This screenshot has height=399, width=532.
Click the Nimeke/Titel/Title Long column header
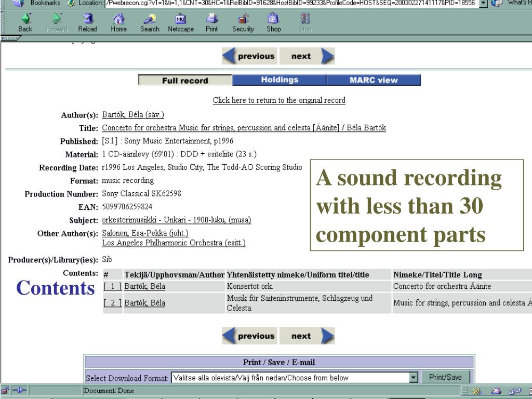(462, 274)
